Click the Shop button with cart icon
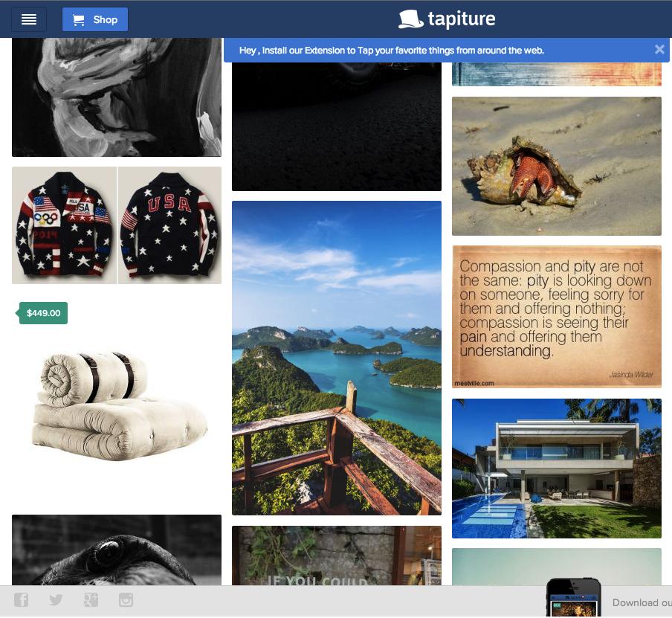 95,20
